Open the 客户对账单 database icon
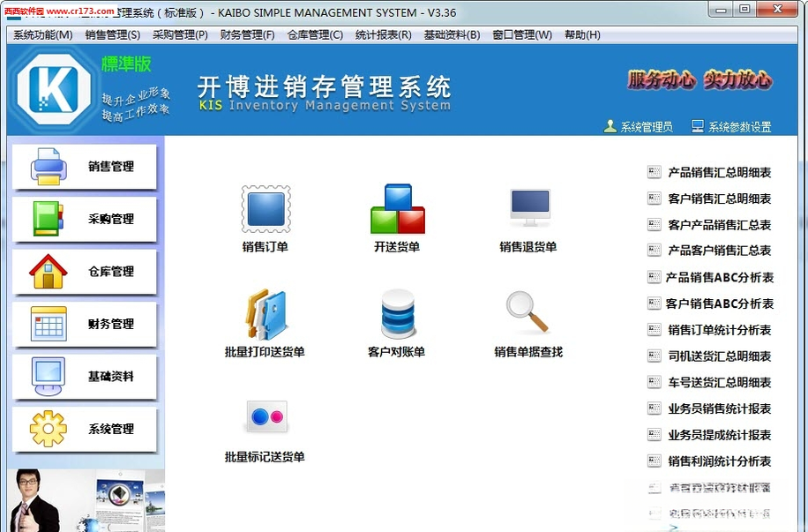 coord(397,313)
